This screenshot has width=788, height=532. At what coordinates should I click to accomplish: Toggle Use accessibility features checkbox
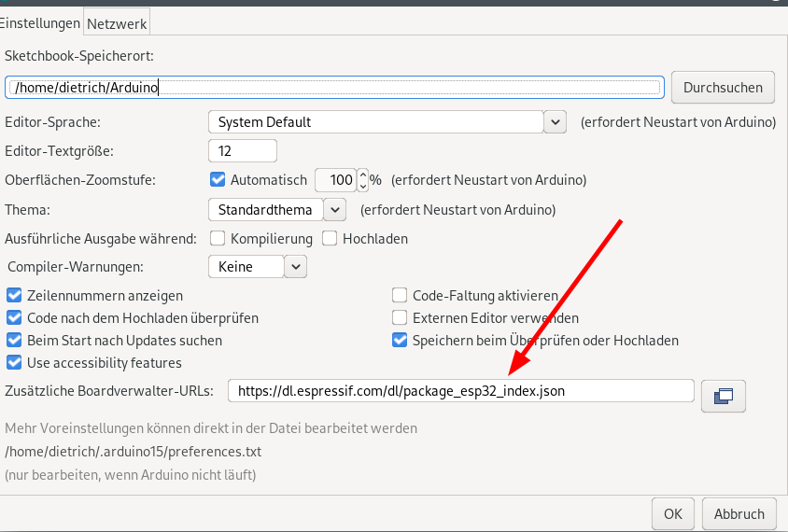coord(14,362)
